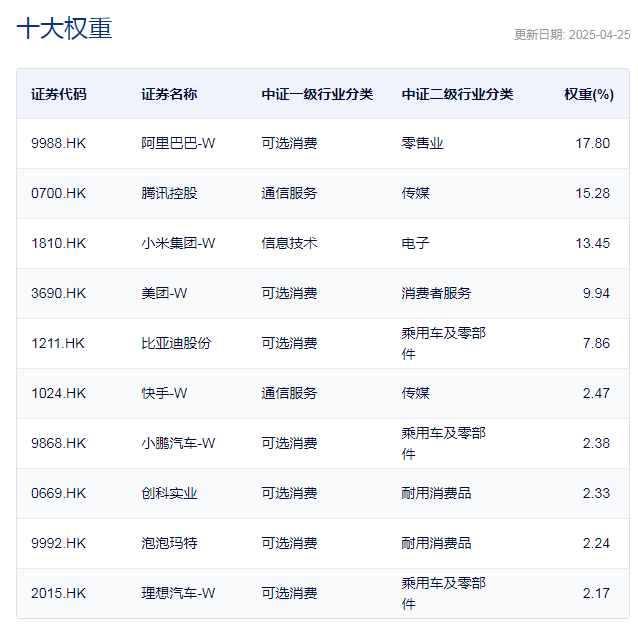Open the 泡泡玛特 stock name
The image size is (638, 624).
169,543
